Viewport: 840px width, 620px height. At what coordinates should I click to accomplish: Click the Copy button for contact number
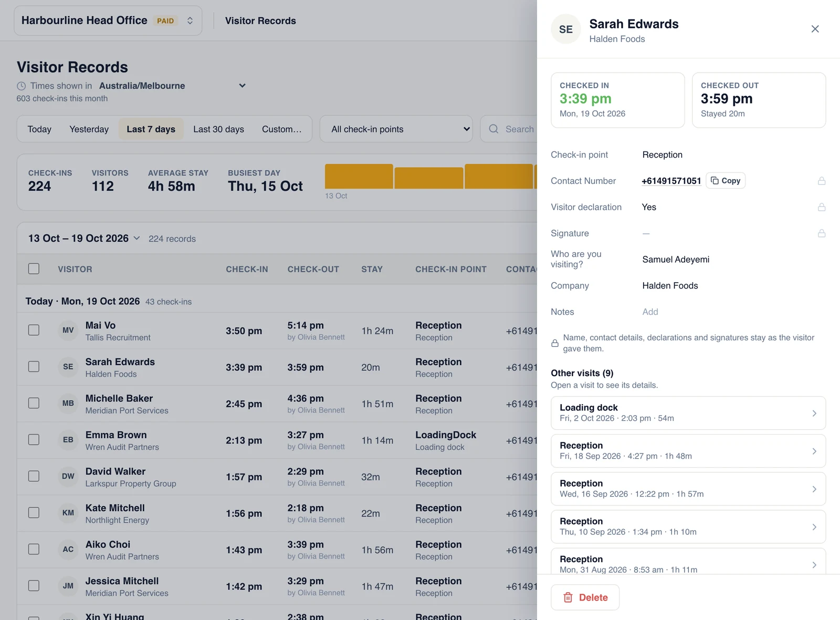[726, 180]
